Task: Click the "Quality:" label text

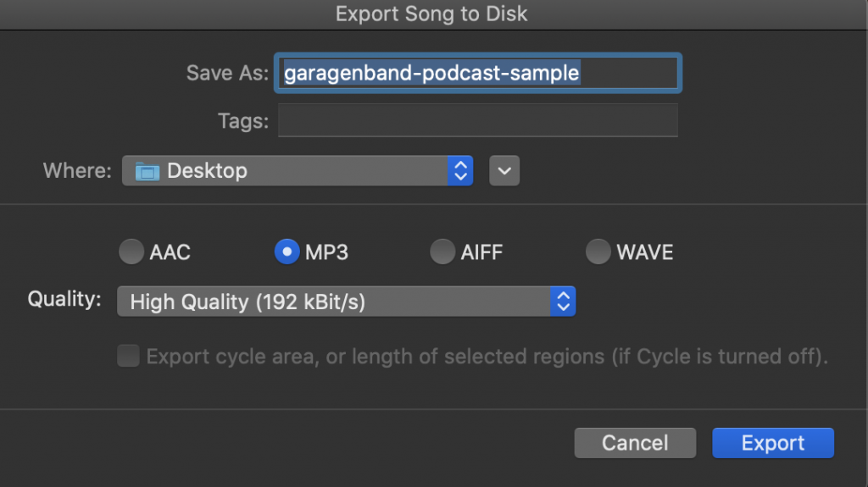Action: tap(64, 299)
